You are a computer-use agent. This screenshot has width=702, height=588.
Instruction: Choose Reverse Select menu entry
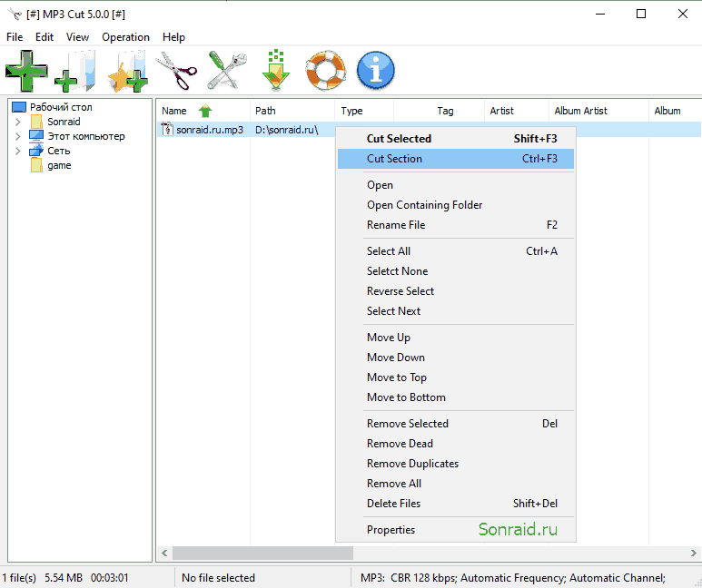[x=456, y=291]
